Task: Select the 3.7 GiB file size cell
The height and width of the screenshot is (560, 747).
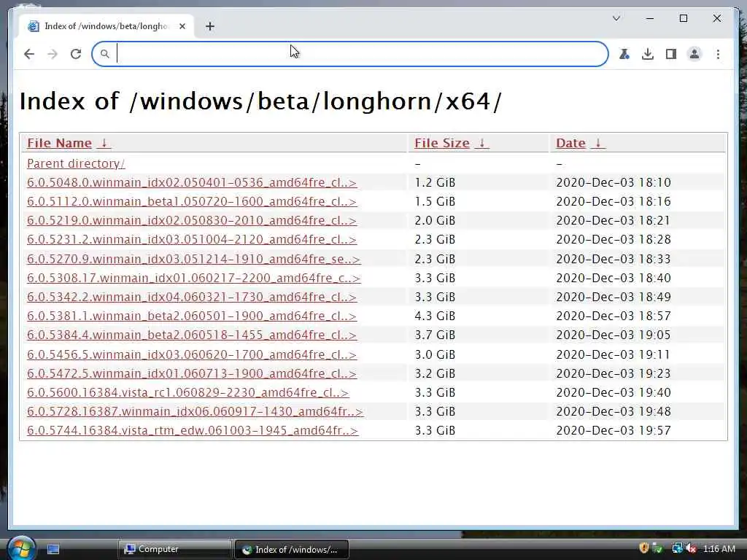Action: point(435,335)
